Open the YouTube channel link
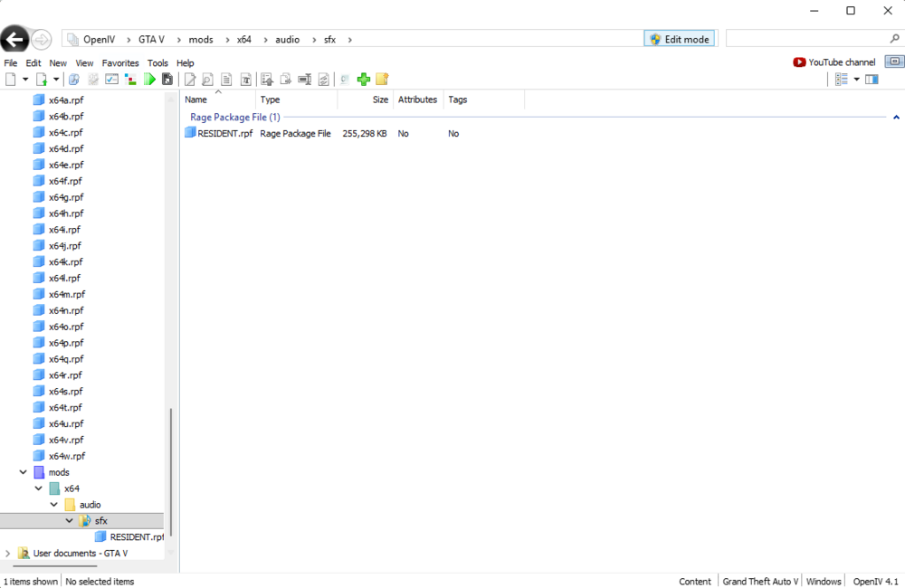The image size is (905, 588). pyautogui.click(x=834, y=62)
